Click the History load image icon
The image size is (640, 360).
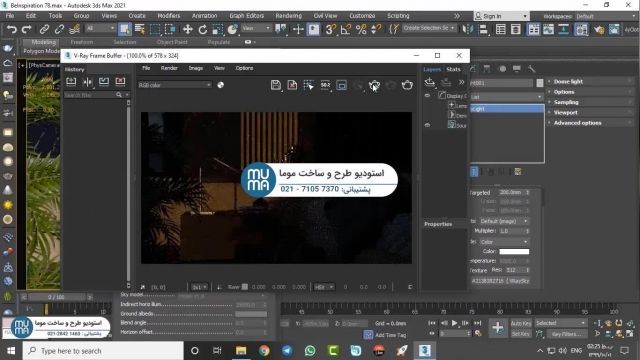104,82
